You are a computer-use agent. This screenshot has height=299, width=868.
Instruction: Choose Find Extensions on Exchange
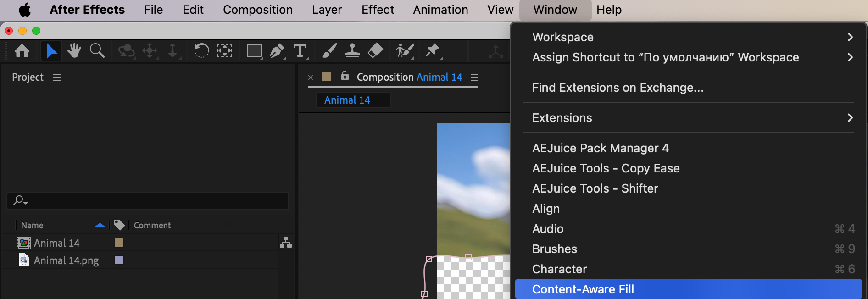[x=688, y=88]
